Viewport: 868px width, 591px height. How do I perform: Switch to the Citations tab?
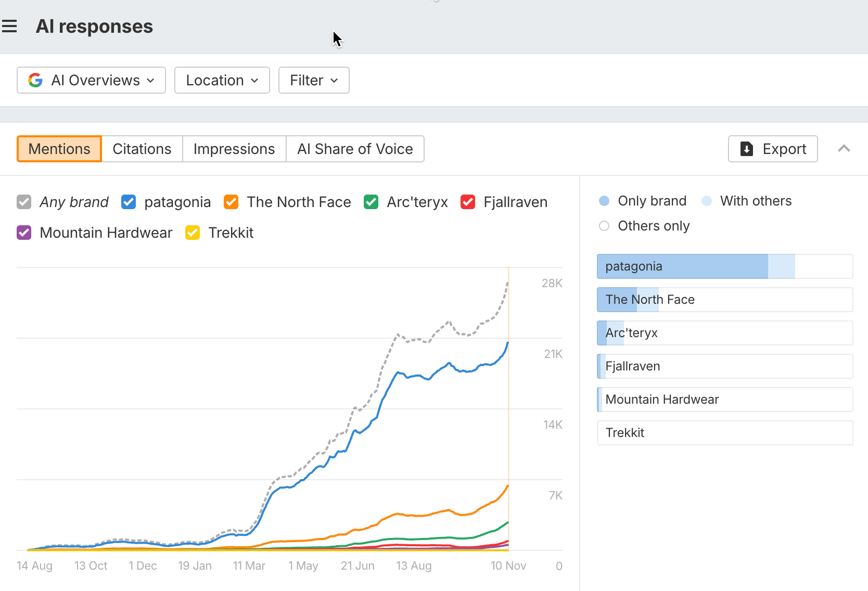coord(142,149)
